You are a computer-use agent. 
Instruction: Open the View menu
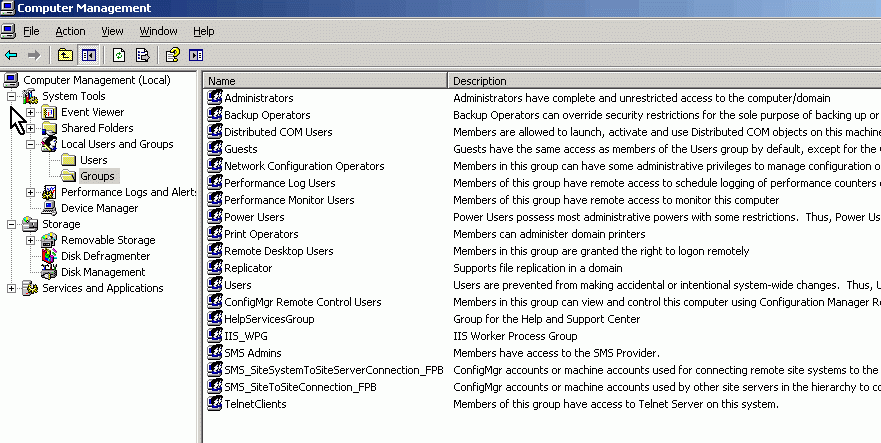tap(112, 31)
